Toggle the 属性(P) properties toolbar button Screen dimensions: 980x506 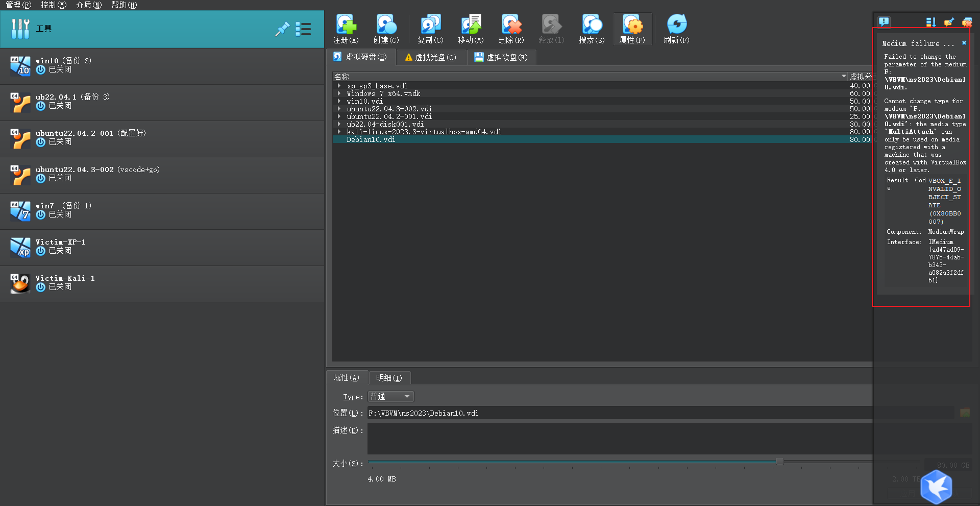point(632,29)
